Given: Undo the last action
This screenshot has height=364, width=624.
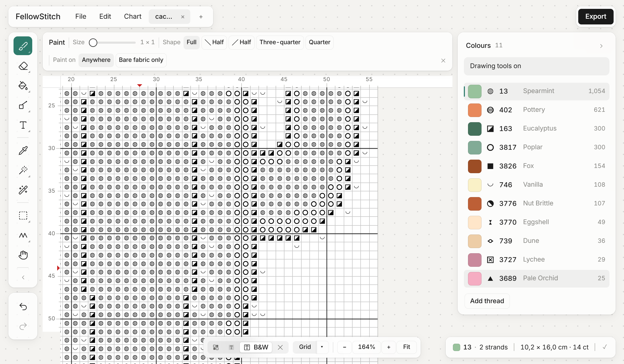Looking at the screenshot, I should tap(23, 307).
